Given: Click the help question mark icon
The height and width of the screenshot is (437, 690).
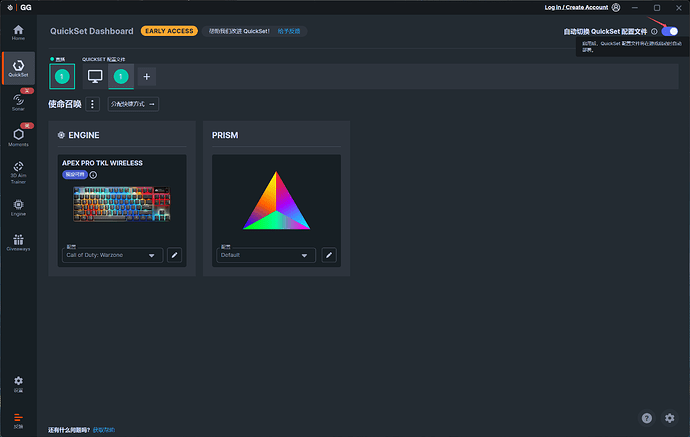Looking at the screenshot, I should click(x=646, y=417).
